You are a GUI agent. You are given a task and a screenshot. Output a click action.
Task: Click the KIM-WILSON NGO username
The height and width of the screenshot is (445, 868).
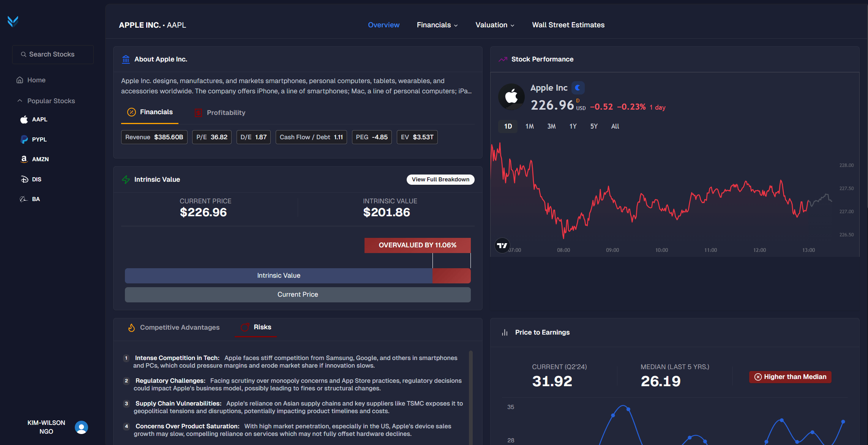(46, 427)
